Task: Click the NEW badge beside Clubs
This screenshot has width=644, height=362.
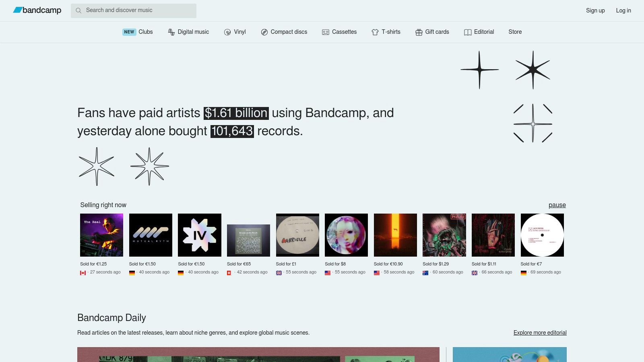Action: pos(129,32)
